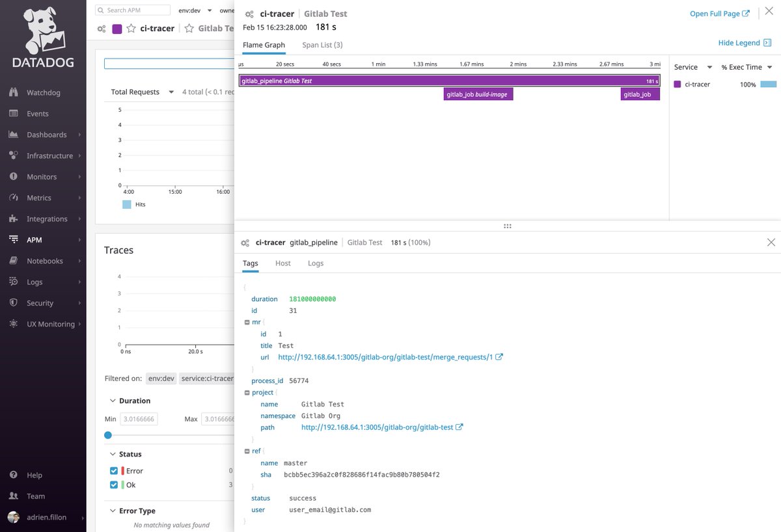Viewport: 781px width, 532px height.
Task: Open the Infrastructure sidebar icon
Action: coord(14,155)
